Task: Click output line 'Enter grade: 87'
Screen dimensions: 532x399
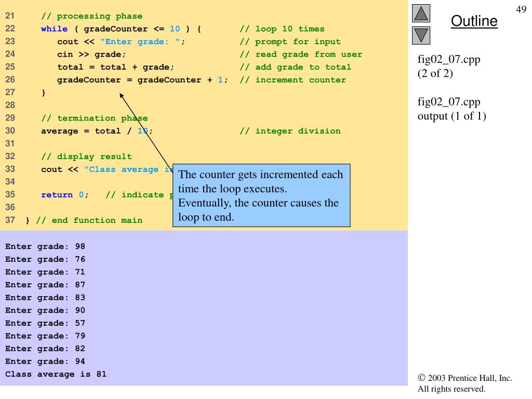Action: [x=45, y=285]
